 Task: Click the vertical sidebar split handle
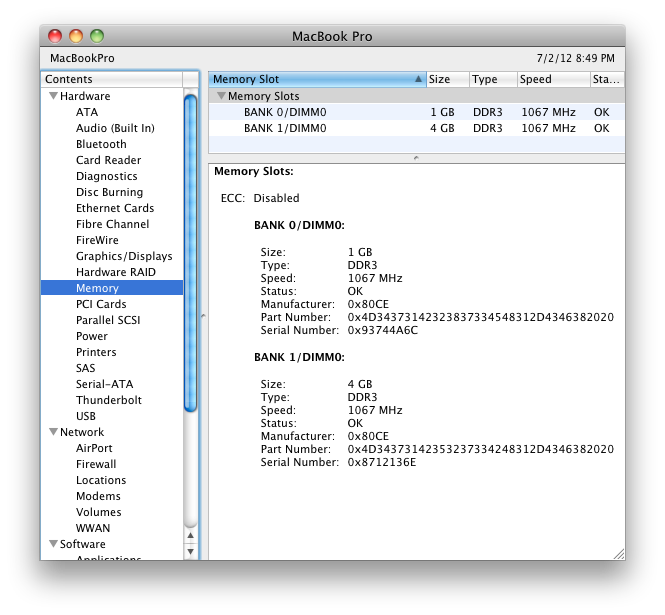click(203, 316)
